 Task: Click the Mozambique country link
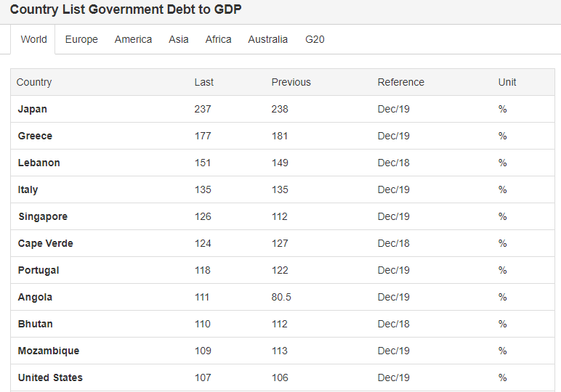(x=49, y=351)
